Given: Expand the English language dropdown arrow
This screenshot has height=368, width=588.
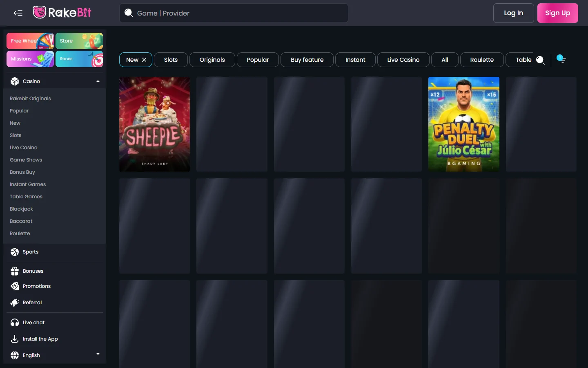Looking at the screenshot, I should [x=98, y=354].
